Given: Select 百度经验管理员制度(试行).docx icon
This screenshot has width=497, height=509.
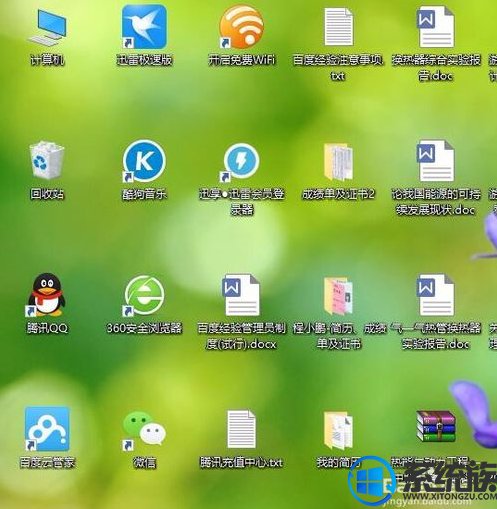Looking at the screenshot, I should click(241, 295).
